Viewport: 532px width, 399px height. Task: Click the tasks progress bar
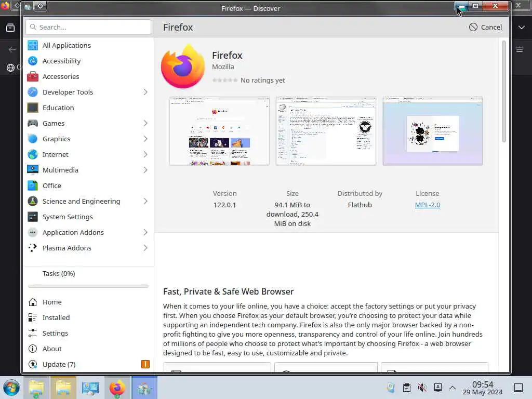[x=88, y=286]
